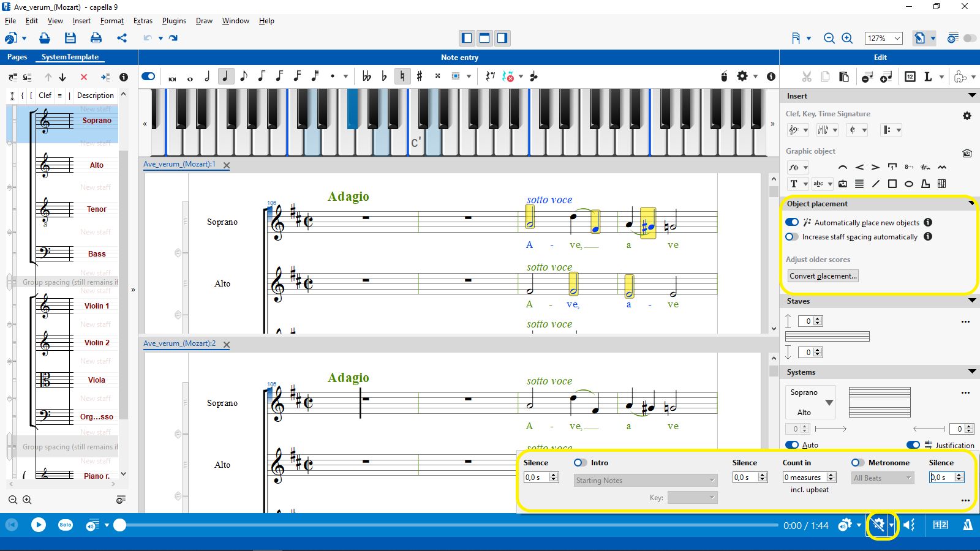Apply double flat accidental

point(366,77)
